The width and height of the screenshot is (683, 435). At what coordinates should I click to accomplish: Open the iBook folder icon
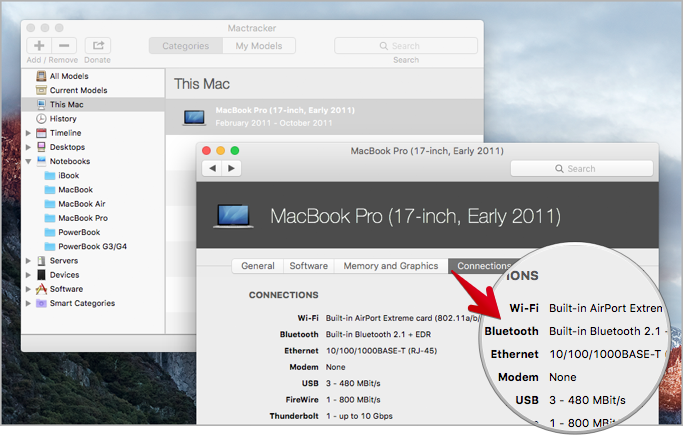click(50, 175)
